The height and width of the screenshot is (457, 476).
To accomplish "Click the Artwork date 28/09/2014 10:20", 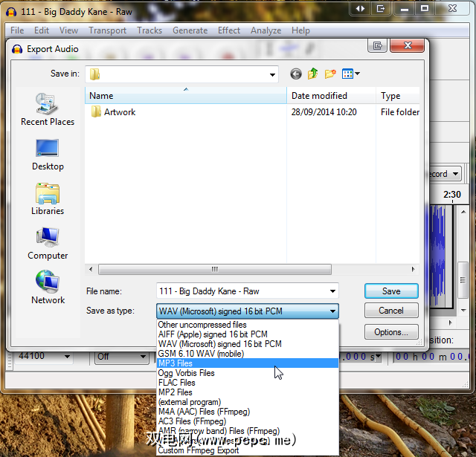I will [324, 112].
